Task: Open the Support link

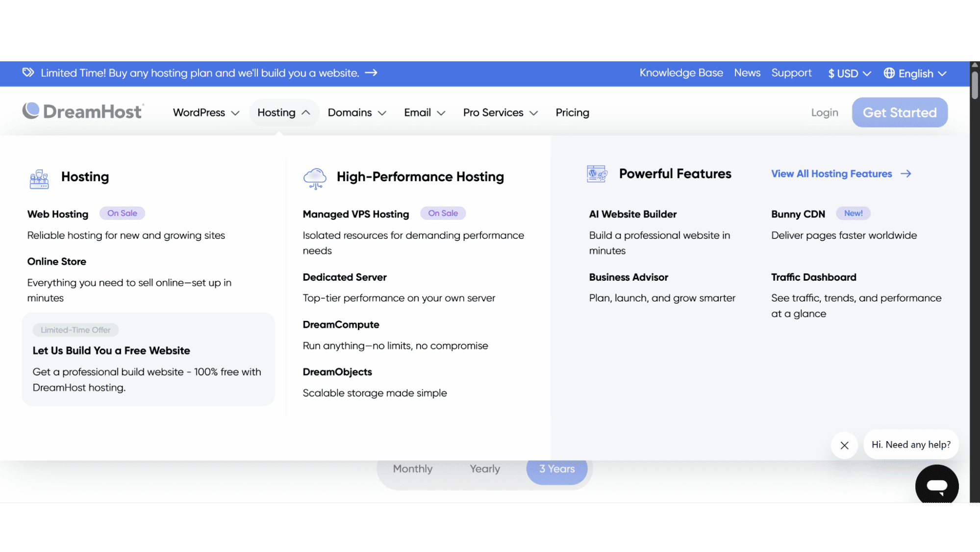Action: [791, 73]
